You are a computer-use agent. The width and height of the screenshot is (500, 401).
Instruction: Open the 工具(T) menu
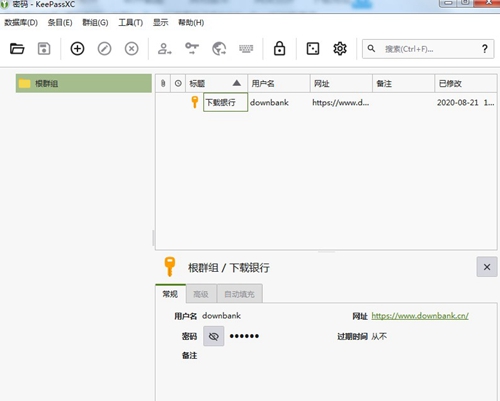(x=131, y=23)
